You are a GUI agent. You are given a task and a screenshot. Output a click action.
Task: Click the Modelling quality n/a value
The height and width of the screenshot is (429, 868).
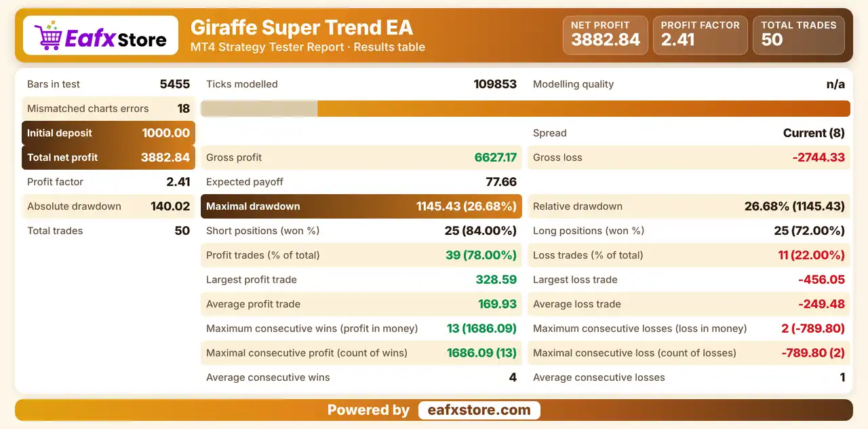coord(835,84)
